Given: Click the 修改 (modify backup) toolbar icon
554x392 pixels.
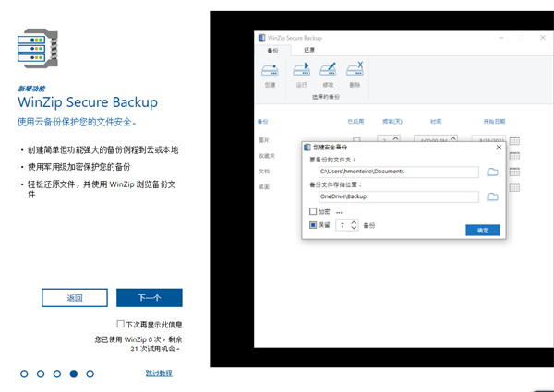Looking at the screenshot, I should click(x=328, y=72).
